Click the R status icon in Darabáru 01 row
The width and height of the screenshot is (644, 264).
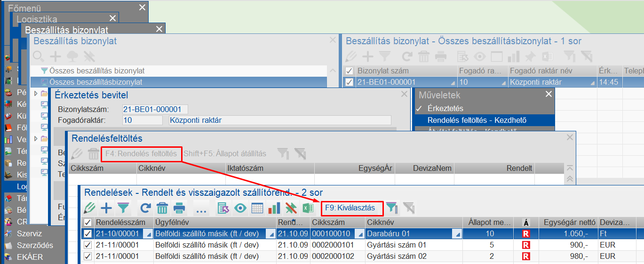point(526,233)
